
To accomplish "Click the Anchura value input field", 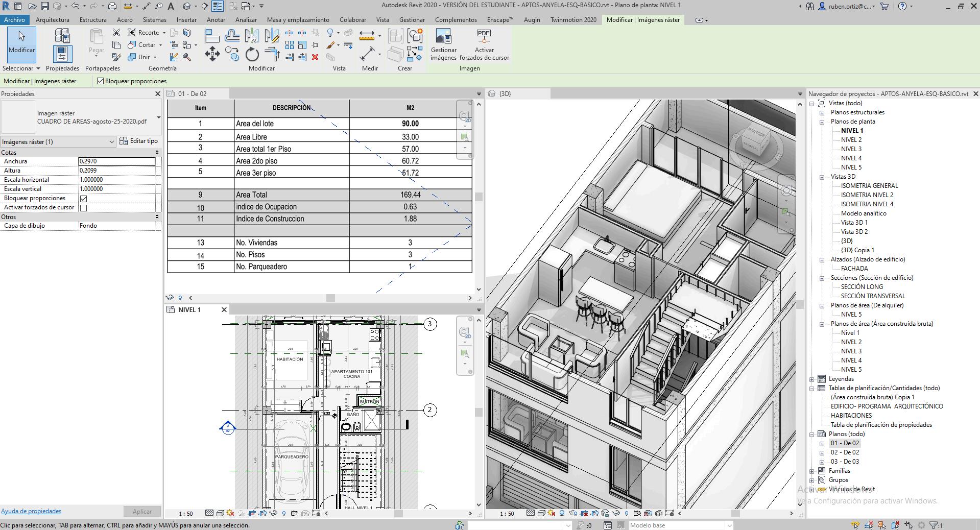I will tap(116, 161).
